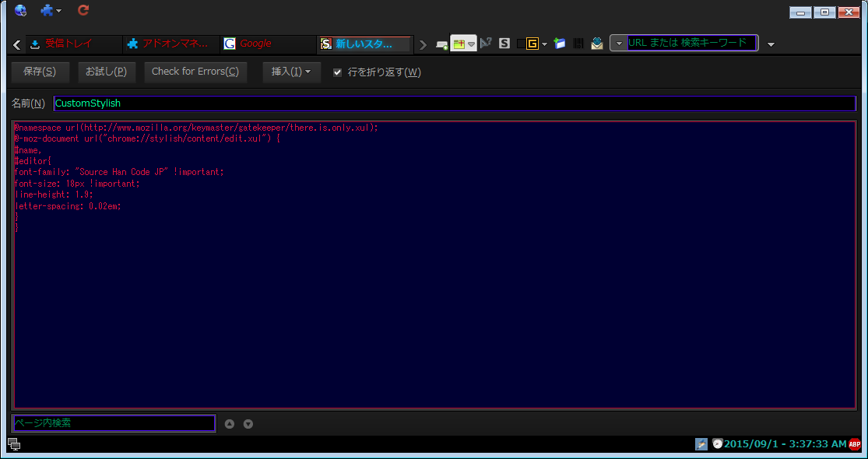Click the お試し preview button

(107, 72)
